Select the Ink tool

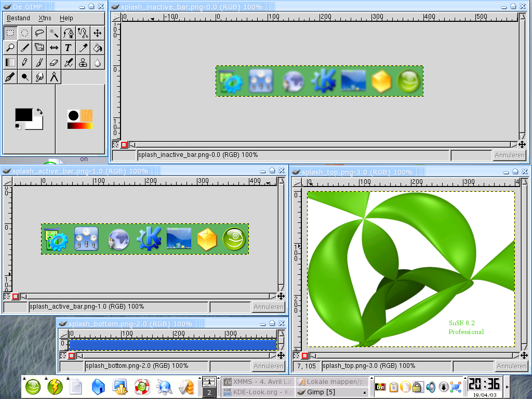point(10,77)
